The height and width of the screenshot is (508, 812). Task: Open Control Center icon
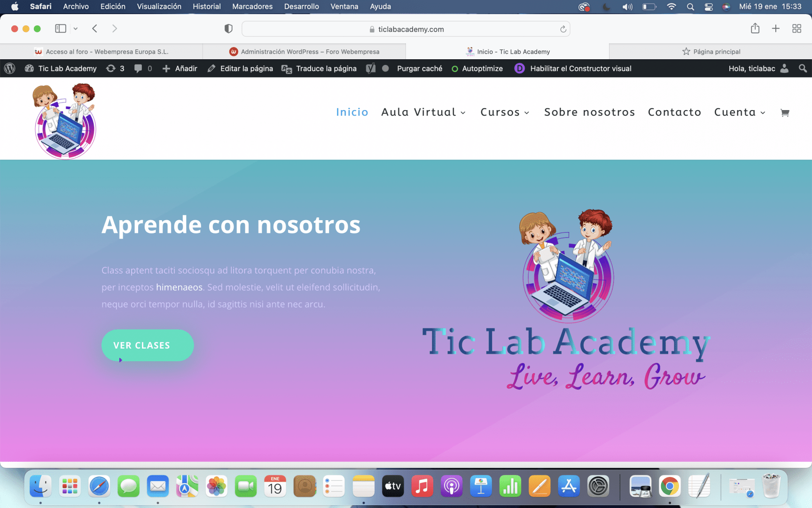pyautogui.click(x=709, y=7)
